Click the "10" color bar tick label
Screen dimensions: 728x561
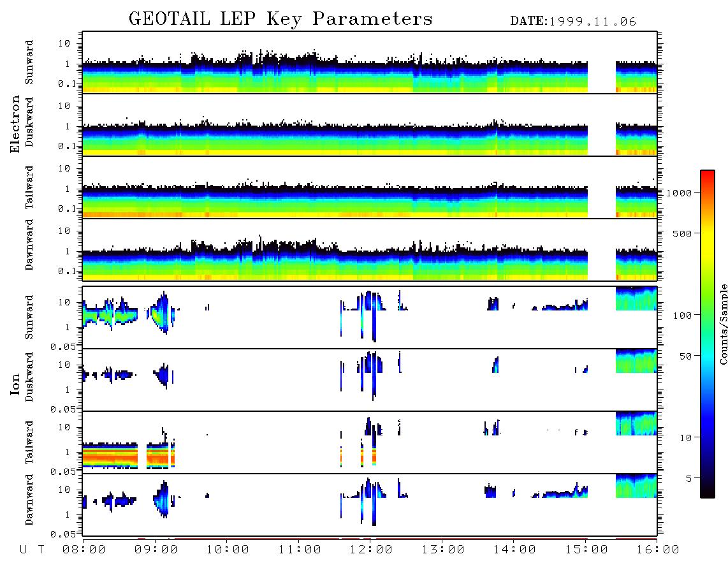pyautogui.click(x=685, y=438)
